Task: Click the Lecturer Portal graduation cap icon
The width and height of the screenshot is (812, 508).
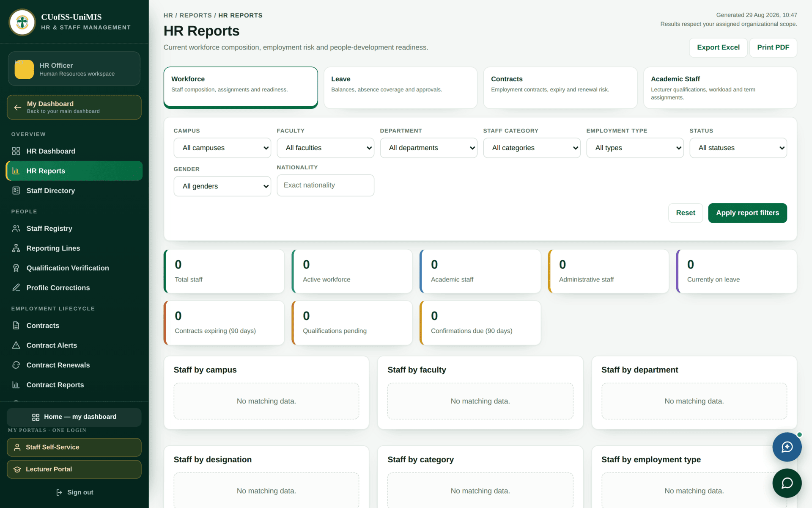Action: (x=17, y=469)
